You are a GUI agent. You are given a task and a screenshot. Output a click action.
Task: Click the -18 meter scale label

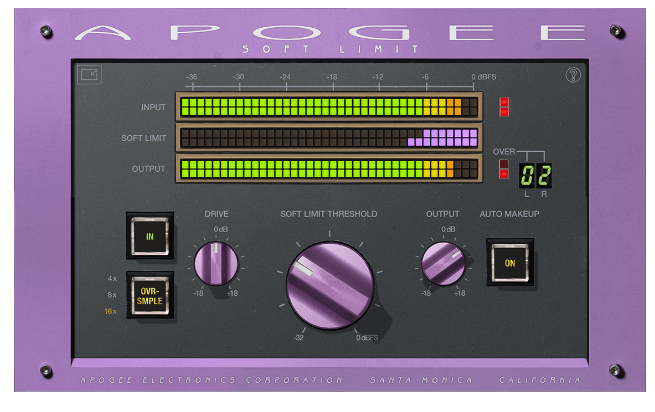pyautogui.click(x=332, y=77)
